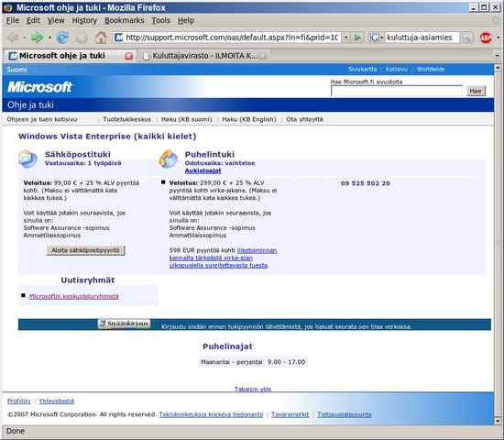This screenshot has width=504, height=440.
Task: Open the Aukioloajat link
Action: click(x=203, y=170)
